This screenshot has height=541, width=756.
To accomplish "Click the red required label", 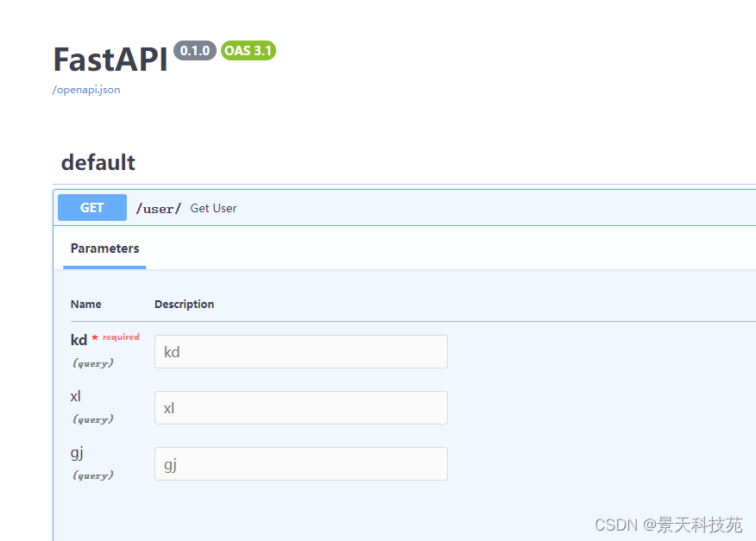I will coord(121,337).
